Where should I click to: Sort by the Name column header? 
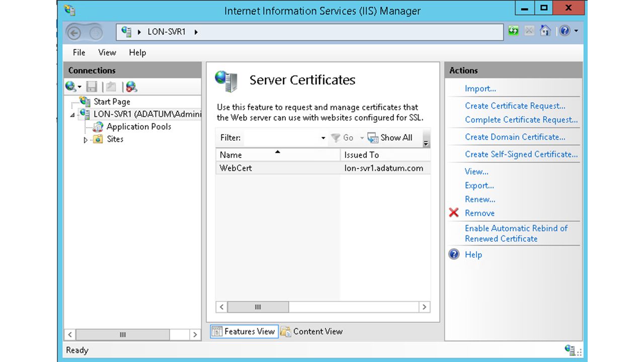278,155
